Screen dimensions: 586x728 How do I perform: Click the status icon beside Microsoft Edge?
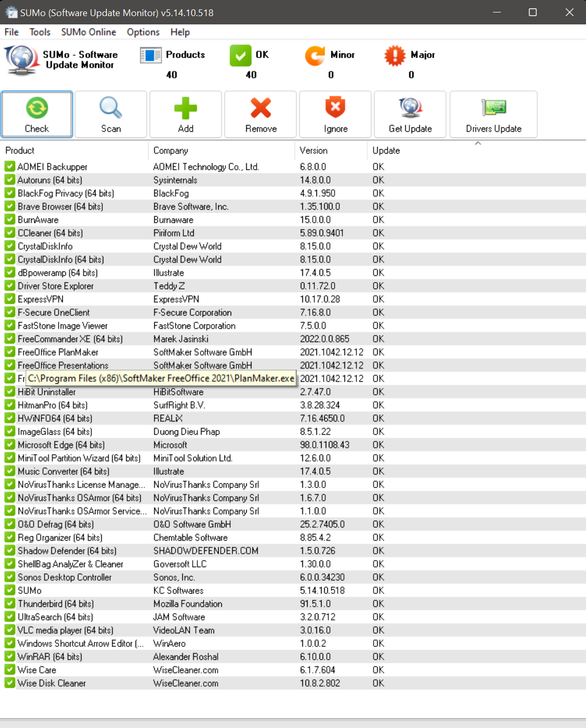click(10, 445)
